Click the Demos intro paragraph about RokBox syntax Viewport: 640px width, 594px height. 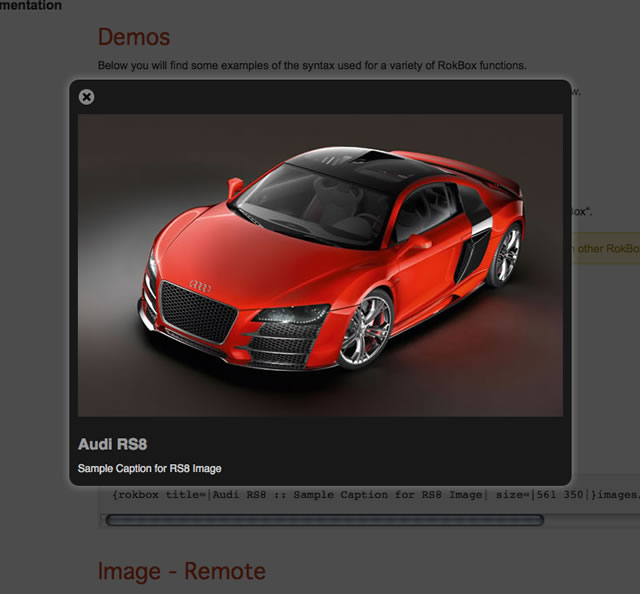tap(311, 66)
